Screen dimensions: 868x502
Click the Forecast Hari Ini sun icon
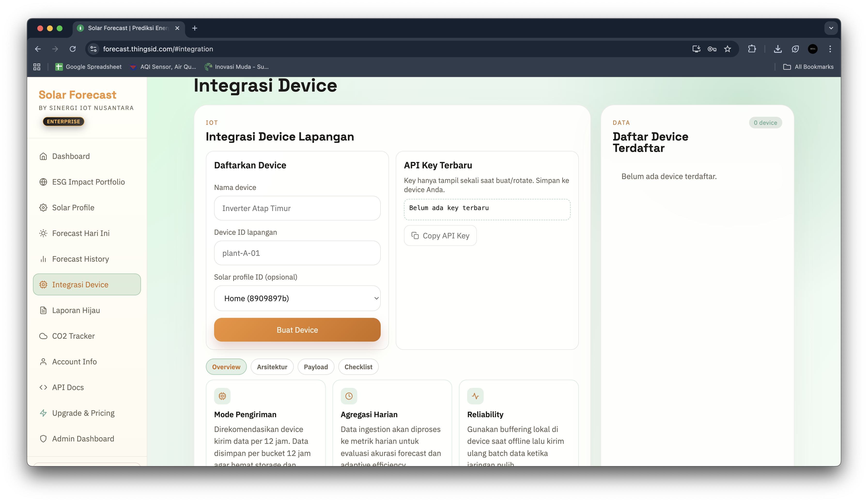pos(43,233)
